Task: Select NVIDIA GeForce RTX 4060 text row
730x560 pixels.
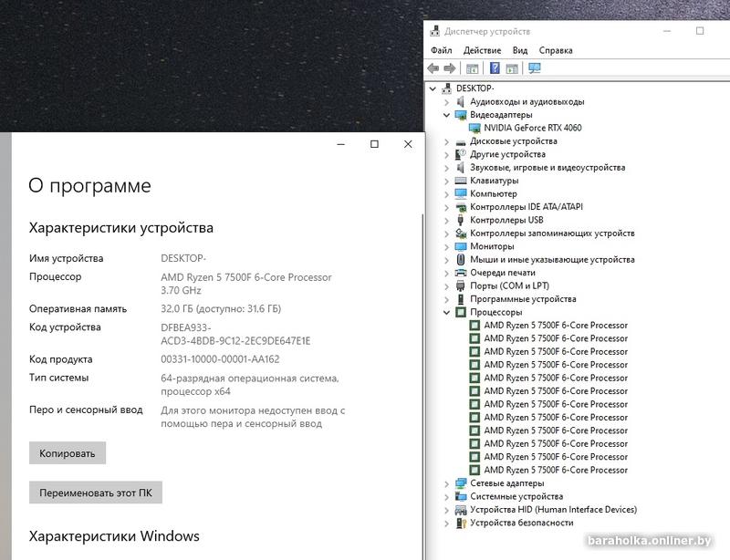Action: [533, 128]
